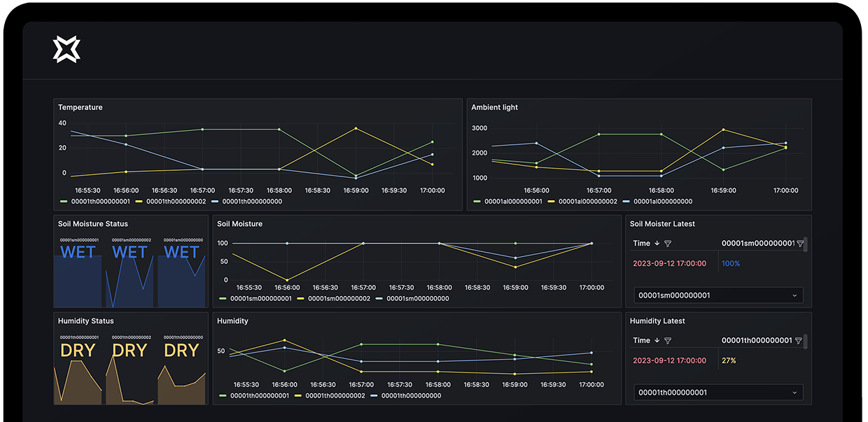868x422 pixels.
Task: Open the Ambient light panel title
Action: [x=494, y=108]
